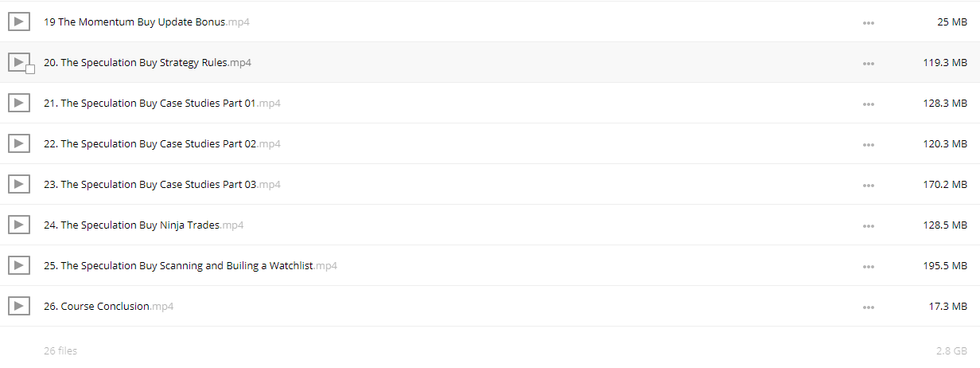
Task: Click video icon for Case Studies Part 01
Action: [19, 103]
